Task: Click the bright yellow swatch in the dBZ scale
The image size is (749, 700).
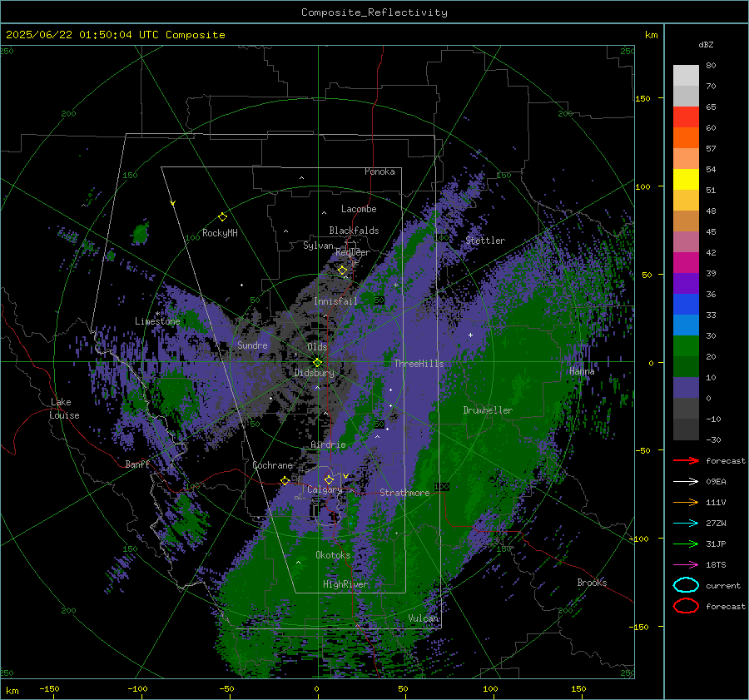Action: coord(686,179)
